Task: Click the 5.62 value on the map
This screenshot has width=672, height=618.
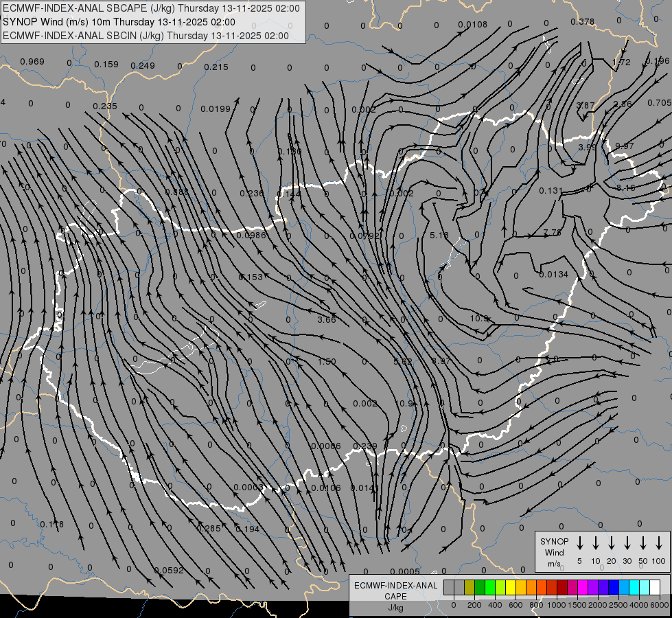Action: pyautogui.click(x=403, y=362)
